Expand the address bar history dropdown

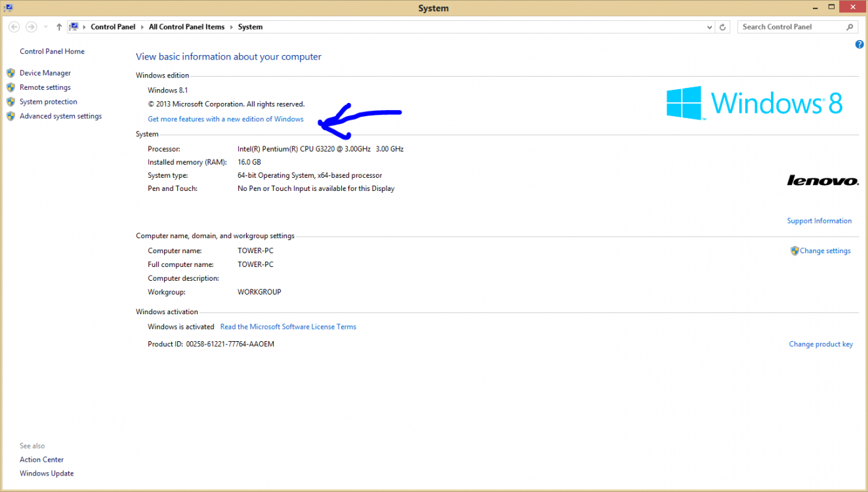tap(709, 28)
